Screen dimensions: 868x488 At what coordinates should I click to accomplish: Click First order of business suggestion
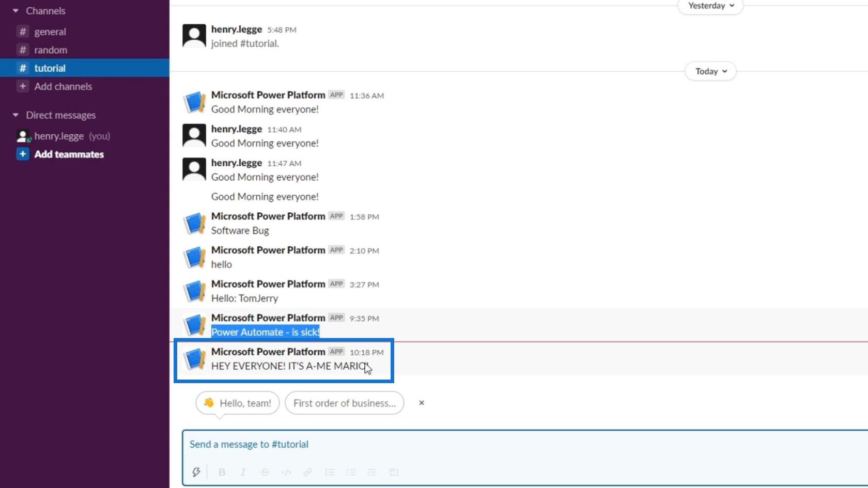345,403
